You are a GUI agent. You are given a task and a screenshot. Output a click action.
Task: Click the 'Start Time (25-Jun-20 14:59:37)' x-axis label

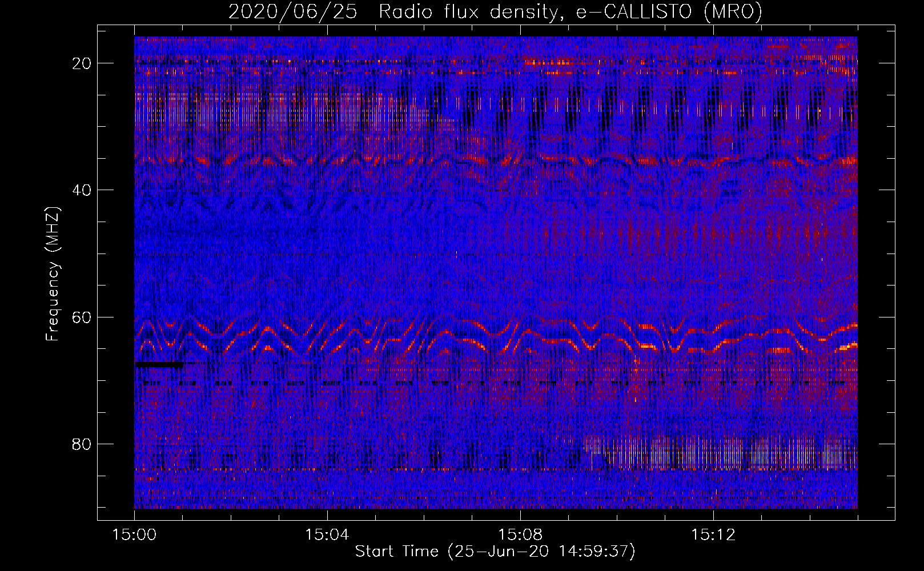495,552
